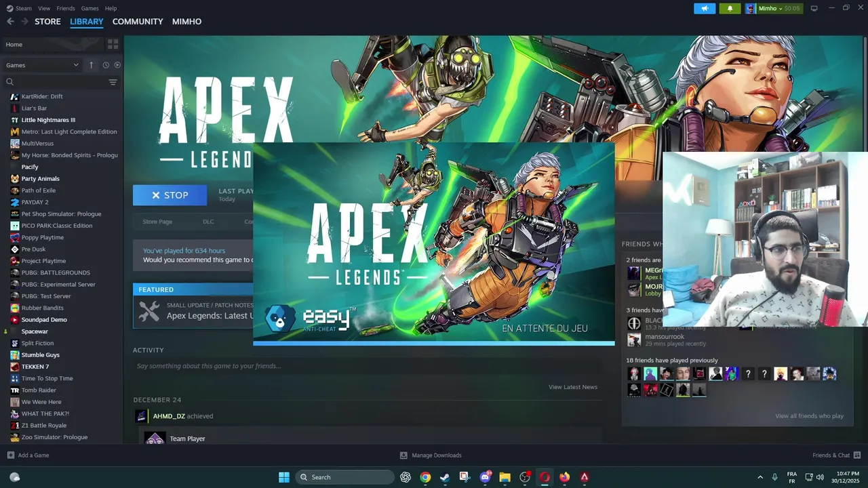868x488 pixels.
Task: Open the LIBRARY tab
Action: pyautogui.click(x=87, y=22)
